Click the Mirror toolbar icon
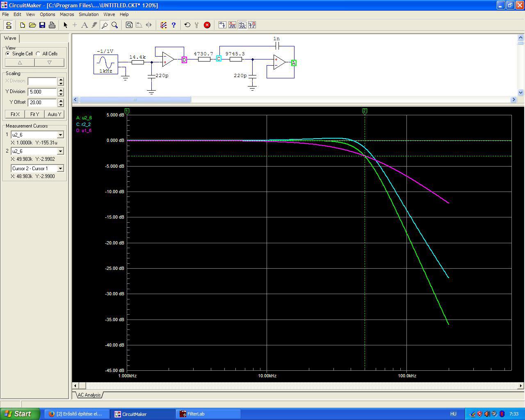This screenshot has height=420, width=525. click(149, 25)
